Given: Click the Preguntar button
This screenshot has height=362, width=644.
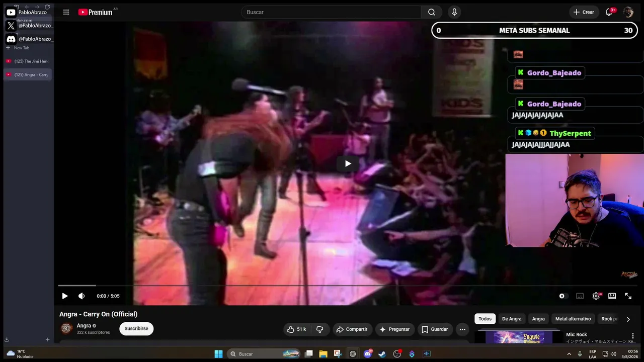Looking at the screenshot, I should tap(395, 329).
